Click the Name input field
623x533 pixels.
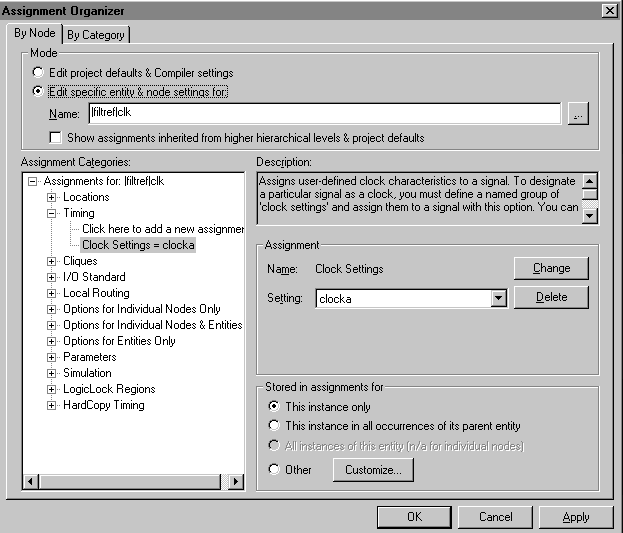pyautogui.click(x=323, y=113)
